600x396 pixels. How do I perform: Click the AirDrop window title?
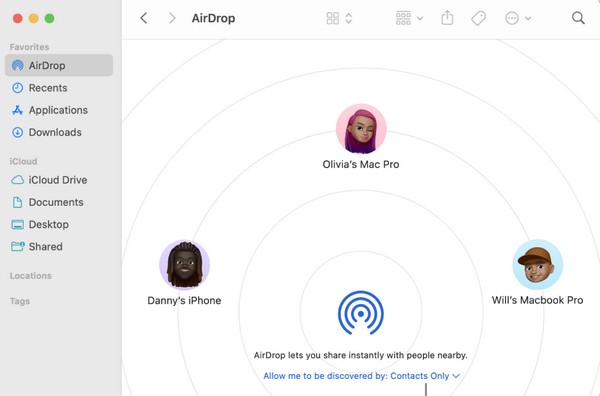[x=213, y=18]
